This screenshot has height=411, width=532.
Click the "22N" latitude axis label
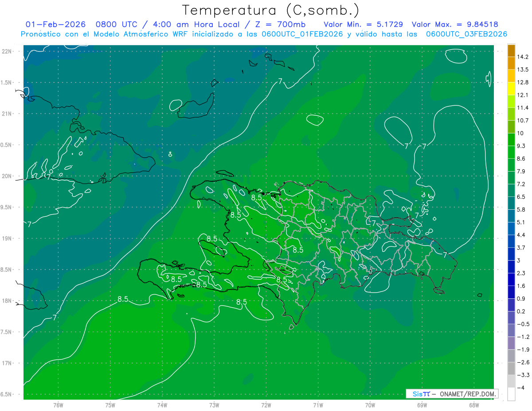coord(7,51)
